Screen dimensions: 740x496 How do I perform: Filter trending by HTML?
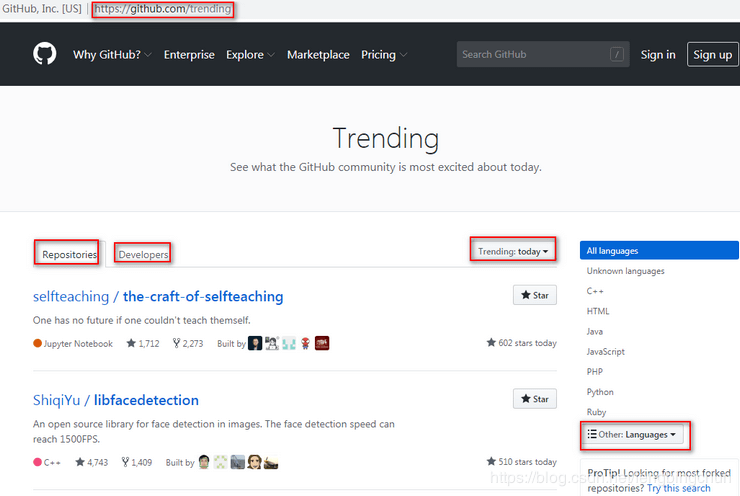pyautogui.click(x=598, y=311)
